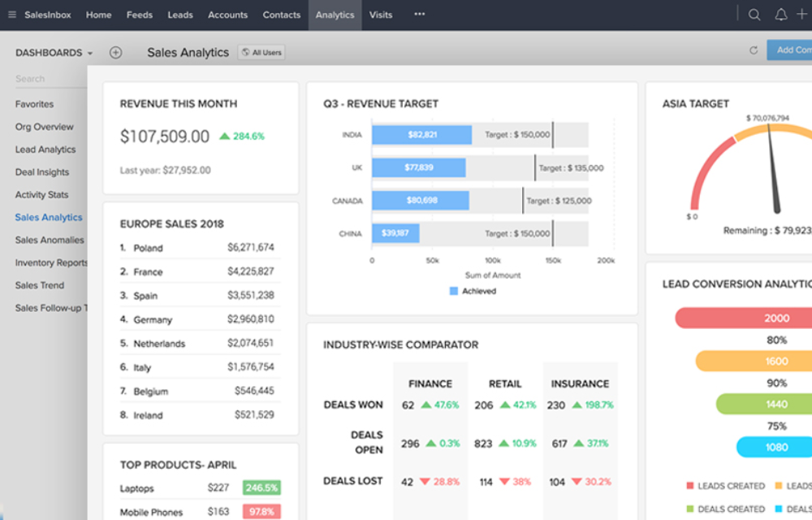This screenshot has height=520, width=812.
Task: Expand the DASHBOARDS dropdown arrow
Action: tap(90, 54)
